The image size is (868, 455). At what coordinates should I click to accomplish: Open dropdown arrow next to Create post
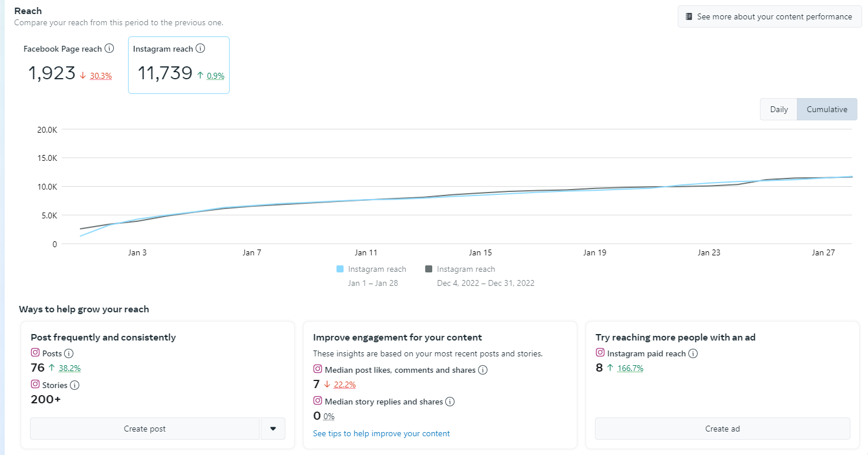pyautogui.click(x=272, y=429)
